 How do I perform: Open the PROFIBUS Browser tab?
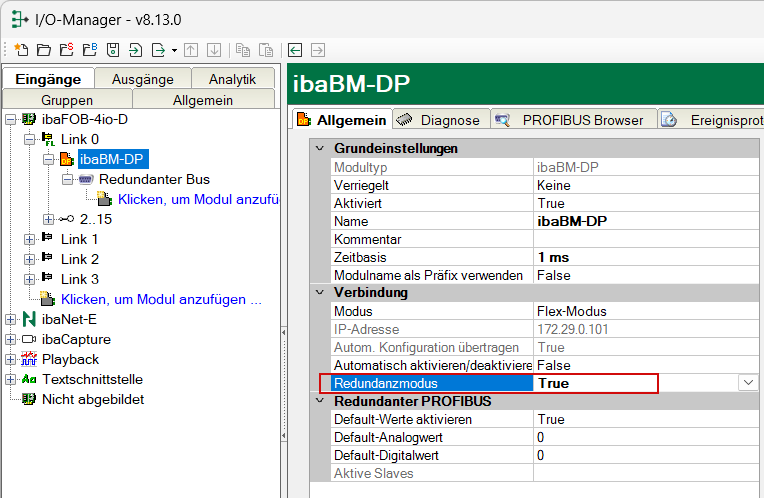coord(573,120)
